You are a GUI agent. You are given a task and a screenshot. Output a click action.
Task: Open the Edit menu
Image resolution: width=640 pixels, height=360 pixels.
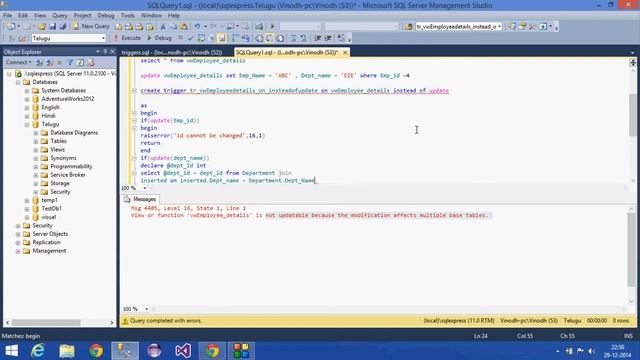click(x=23, y=16)
